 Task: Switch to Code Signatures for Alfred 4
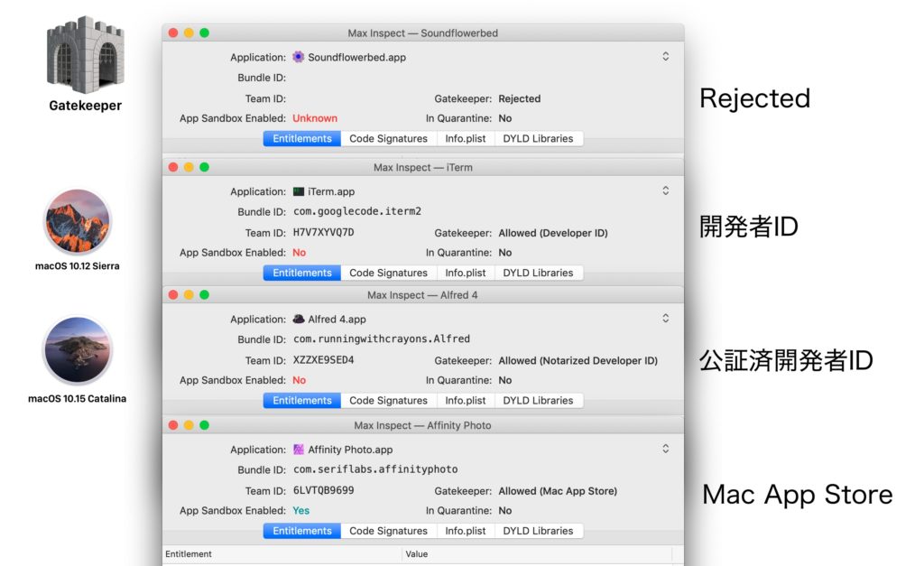[388, 400]
